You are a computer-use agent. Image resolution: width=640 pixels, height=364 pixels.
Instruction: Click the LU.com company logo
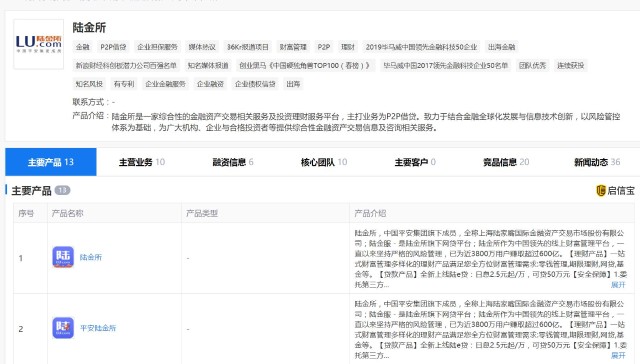tap(38, 44)
